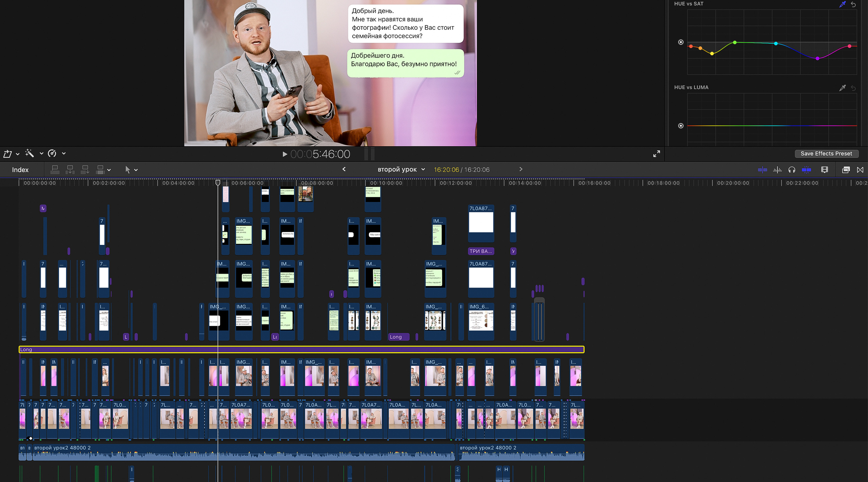The image size is (868, 482).
Task: Select the yellow control point on HUE vs SAT curve
Action: pos(712,54)
